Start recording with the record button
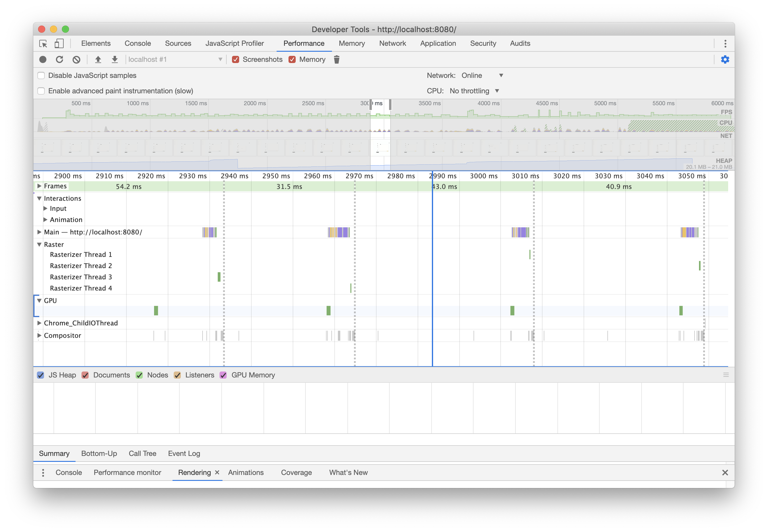 click(x=43, y=59)
